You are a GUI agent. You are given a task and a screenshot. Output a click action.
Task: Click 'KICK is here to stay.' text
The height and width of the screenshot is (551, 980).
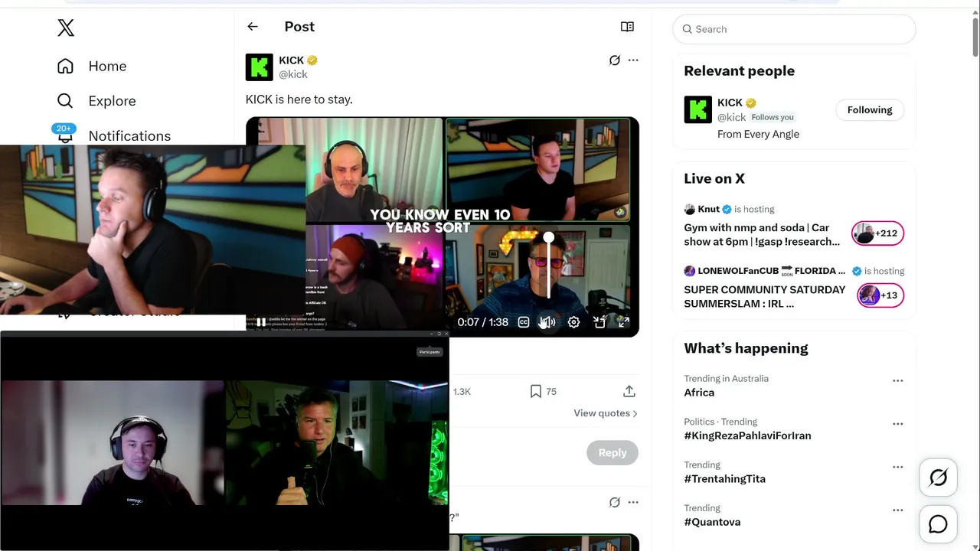click(x=299, y=99)
